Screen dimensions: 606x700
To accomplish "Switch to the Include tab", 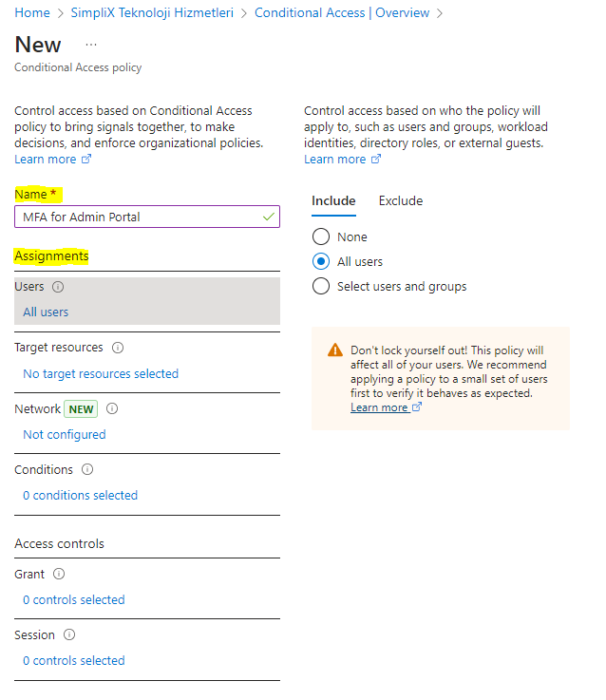I will pyautogui.click(x=333, y=201).
